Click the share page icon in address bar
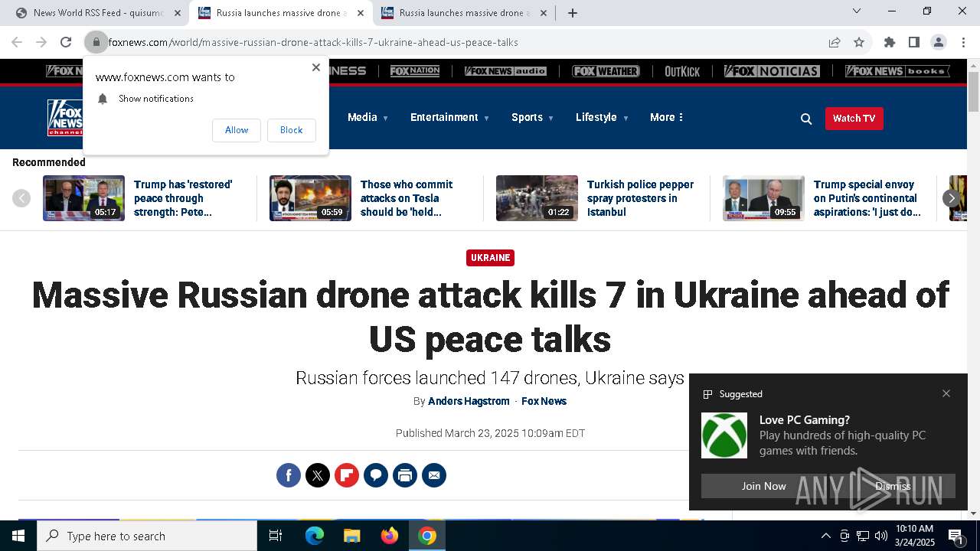Viewport: 980px width, 551px height. (835, 42)
